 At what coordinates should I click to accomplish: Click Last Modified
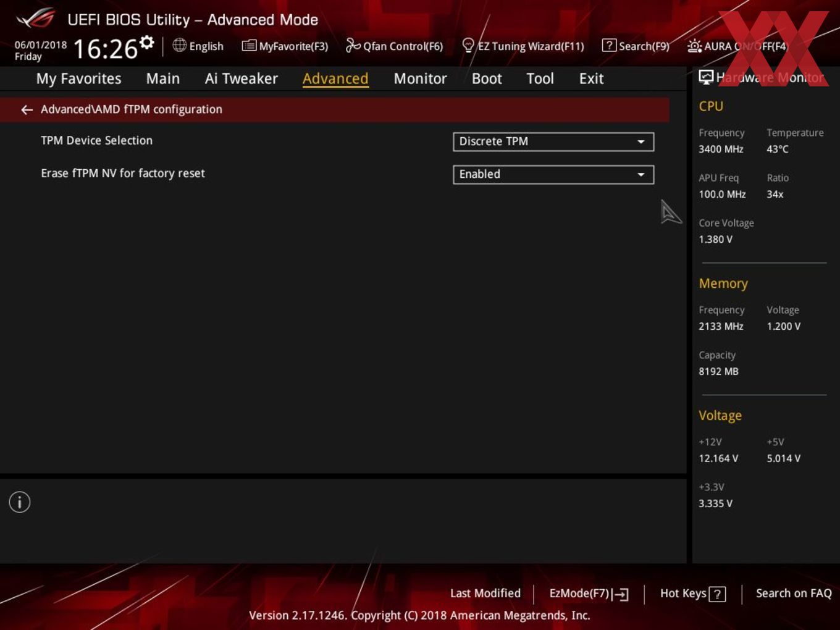(x=485, y=594)
